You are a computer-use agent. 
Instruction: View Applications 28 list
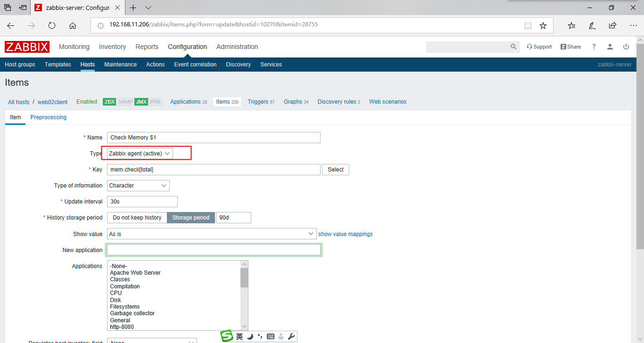189,102
